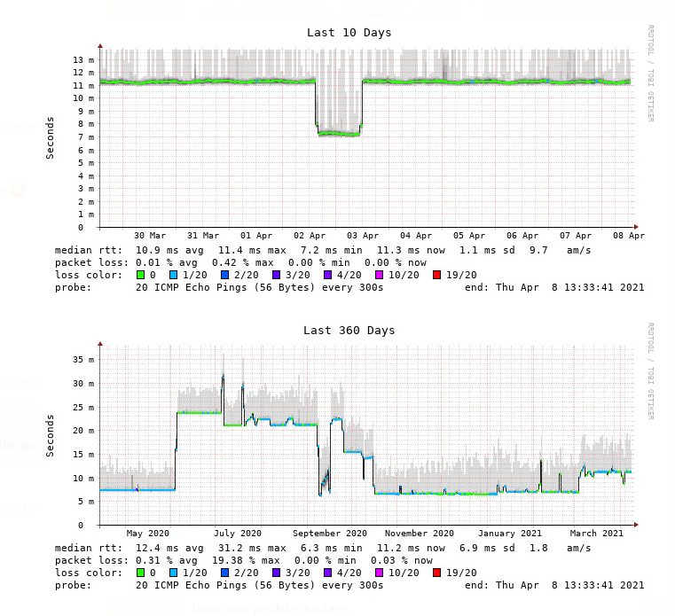The height and width of the screenshot is (616, 675).
Task: Click the green 0 loss swatch in the Last 10 Days legend
Action: (140, 276)
